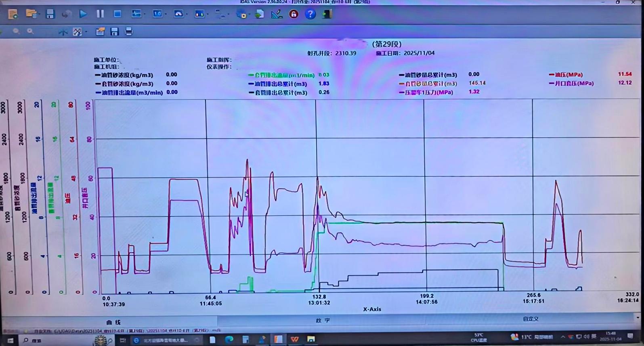Click the 油管排出总累计(m3) legend entry
Screen dimensions: 644x346
(x=278, y=84)
